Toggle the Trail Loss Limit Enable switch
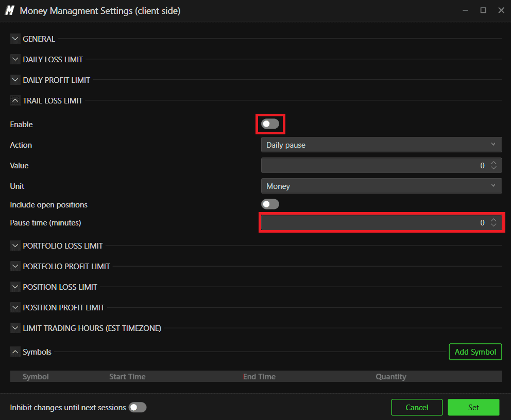Viewport: 511px width, 420px height. [x=270, y=124]
